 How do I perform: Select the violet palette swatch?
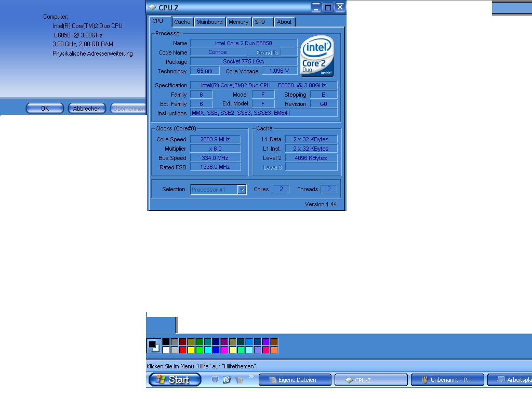pos(265,342)
